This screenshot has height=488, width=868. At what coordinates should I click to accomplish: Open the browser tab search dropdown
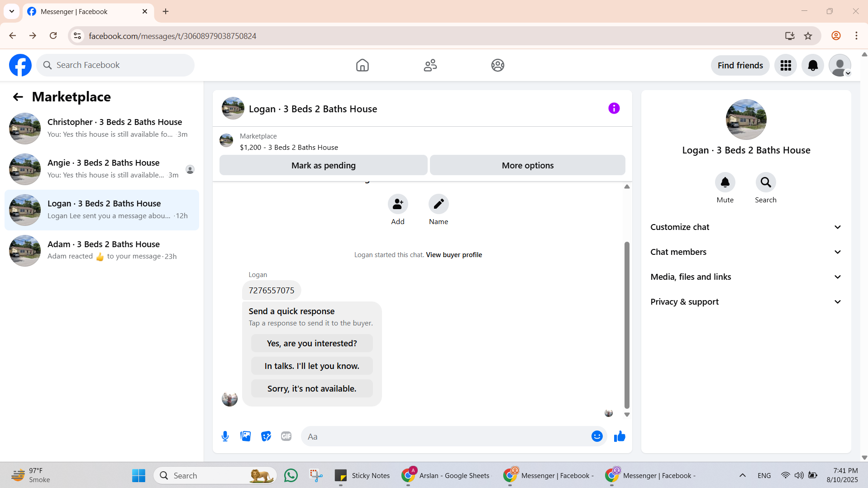[x=12, y=11]
